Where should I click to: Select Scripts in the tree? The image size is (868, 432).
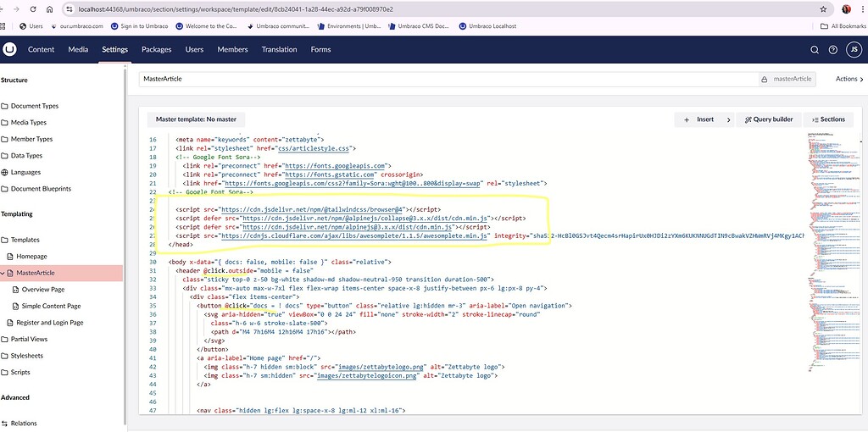[x=20, y=372]
